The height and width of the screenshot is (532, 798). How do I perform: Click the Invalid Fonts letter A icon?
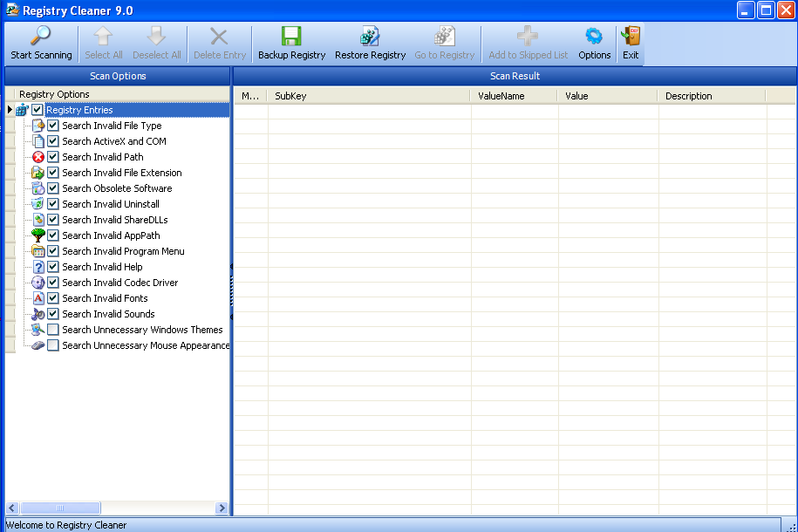(x=38, y=298)
